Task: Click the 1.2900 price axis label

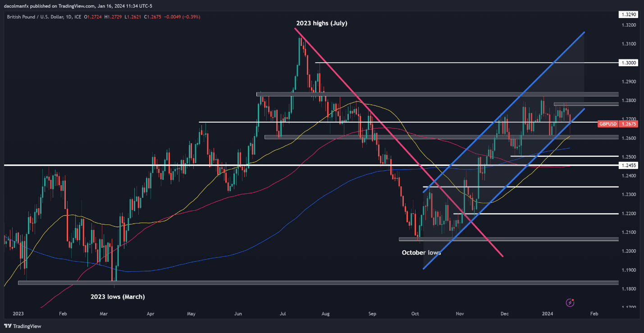Action: 628,82
